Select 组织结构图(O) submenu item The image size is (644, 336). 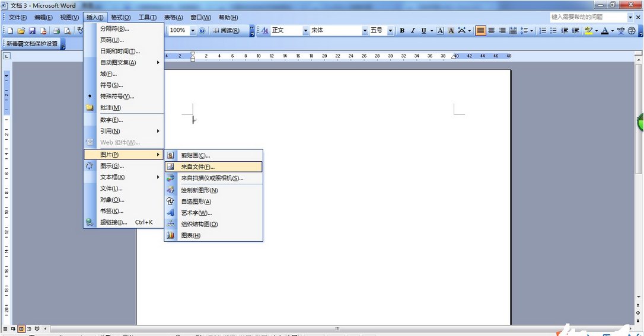(213, 224)
